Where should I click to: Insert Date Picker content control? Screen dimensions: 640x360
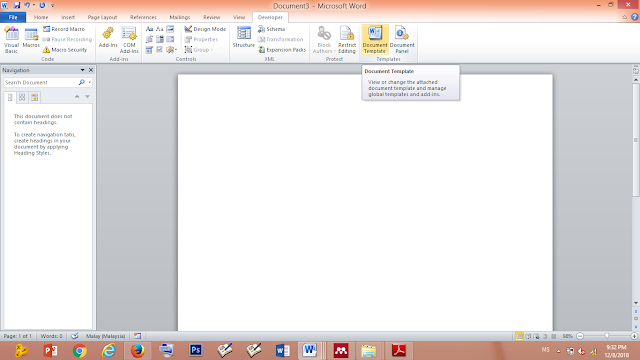[x=149, y=50]
